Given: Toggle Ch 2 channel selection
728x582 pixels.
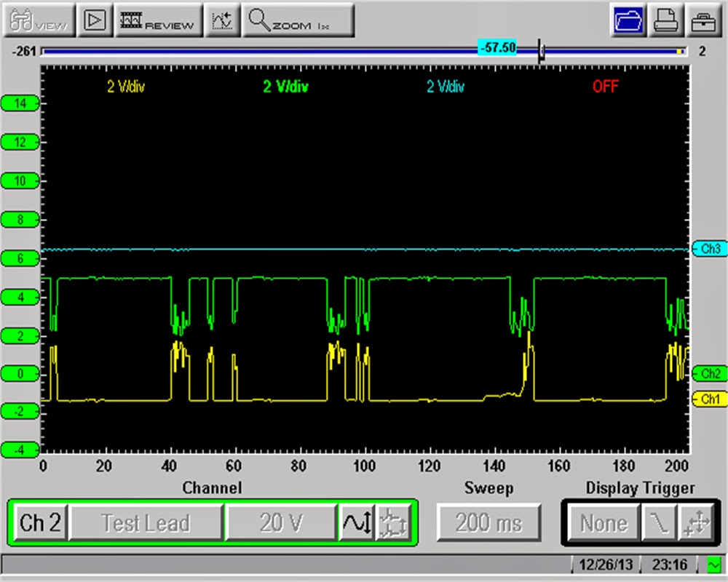Looking at the screenshot, I should coord(40,522).
